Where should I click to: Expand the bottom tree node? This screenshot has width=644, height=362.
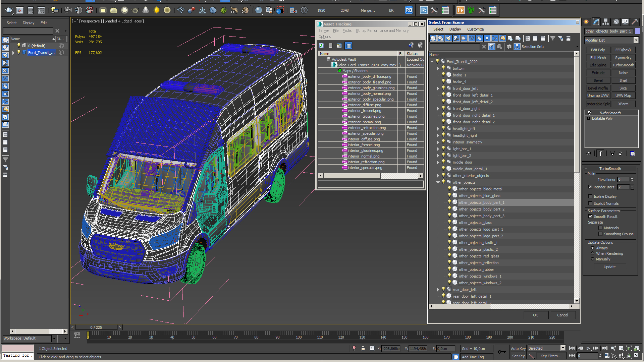point(438,68)
